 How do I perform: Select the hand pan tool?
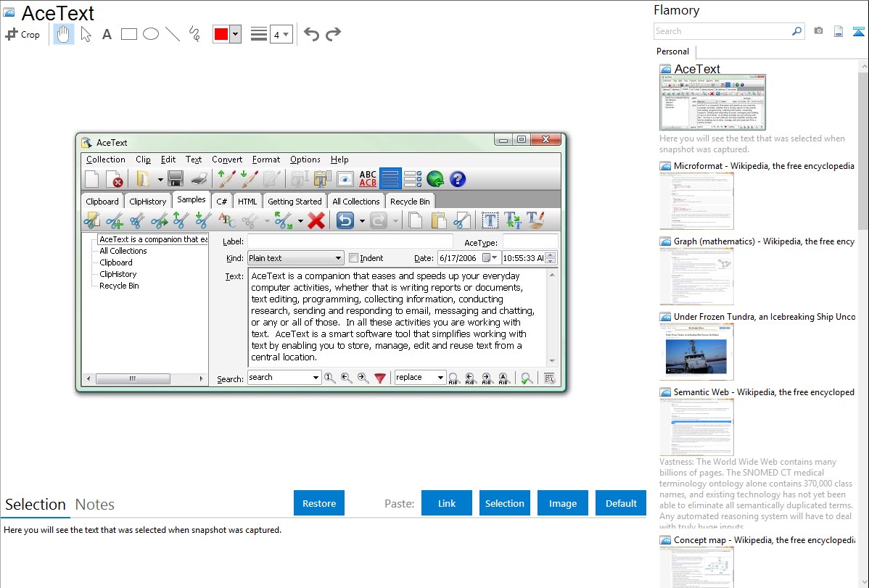coord(63,34)
